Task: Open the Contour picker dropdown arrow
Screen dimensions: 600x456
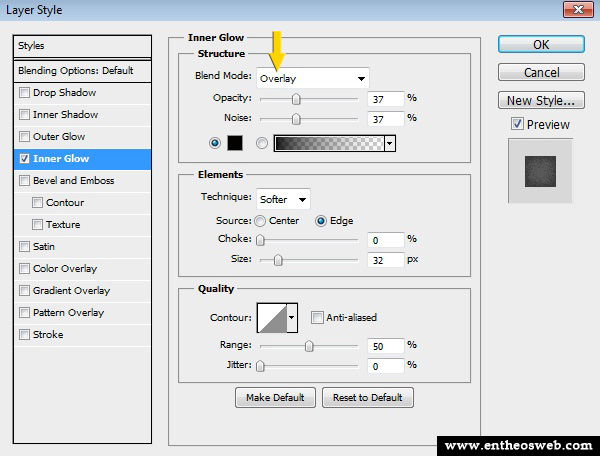Action: pyautogui.click(x=292, y=318)
